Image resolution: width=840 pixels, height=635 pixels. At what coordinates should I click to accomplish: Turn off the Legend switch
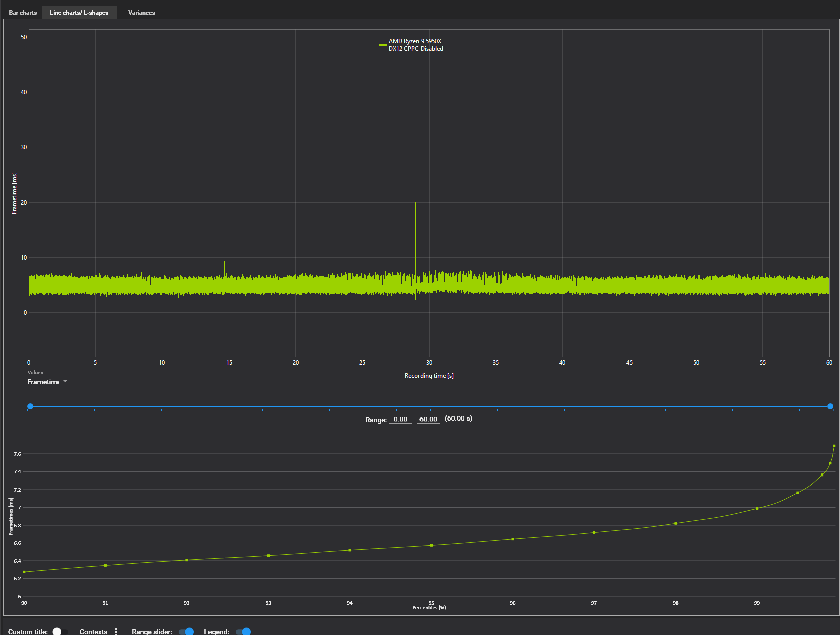tap(243, 631)
